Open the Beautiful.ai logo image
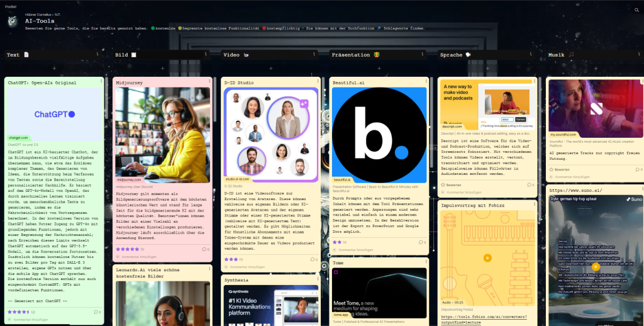Viewport: 644px width, 326px height. point(379,135)
